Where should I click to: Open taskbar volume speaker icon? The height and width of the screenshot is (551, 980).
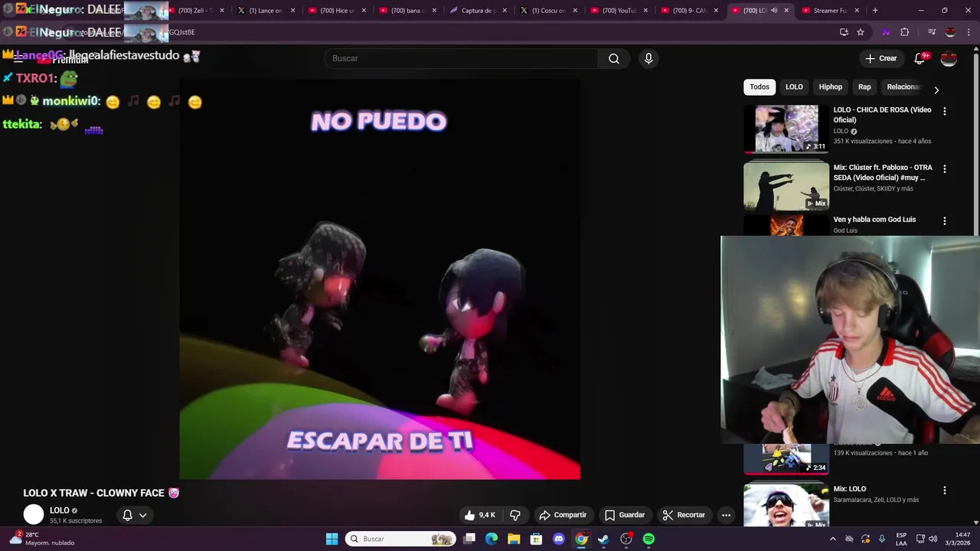933,539
